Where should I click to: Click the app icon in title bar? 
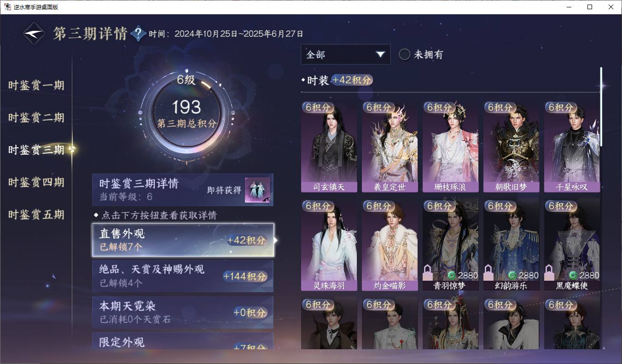point(8,7)
